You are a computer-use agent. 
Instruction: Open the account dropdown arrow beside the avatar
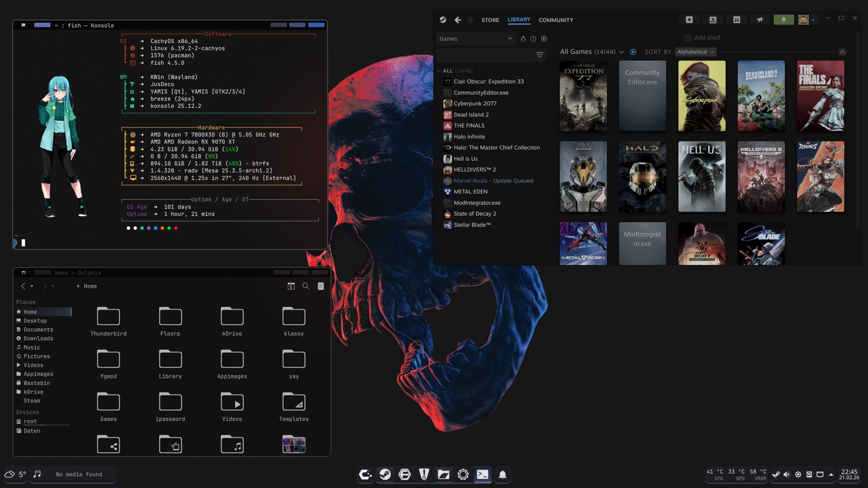[813, 20]
